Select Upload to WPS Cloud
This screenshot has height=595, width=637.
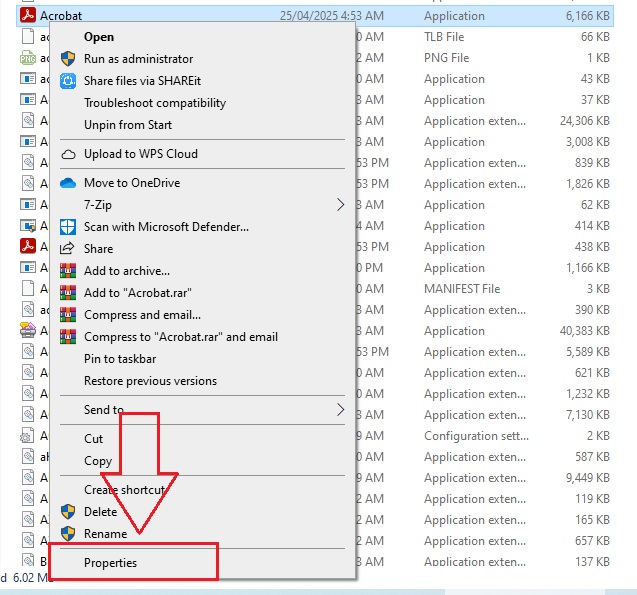141,154
